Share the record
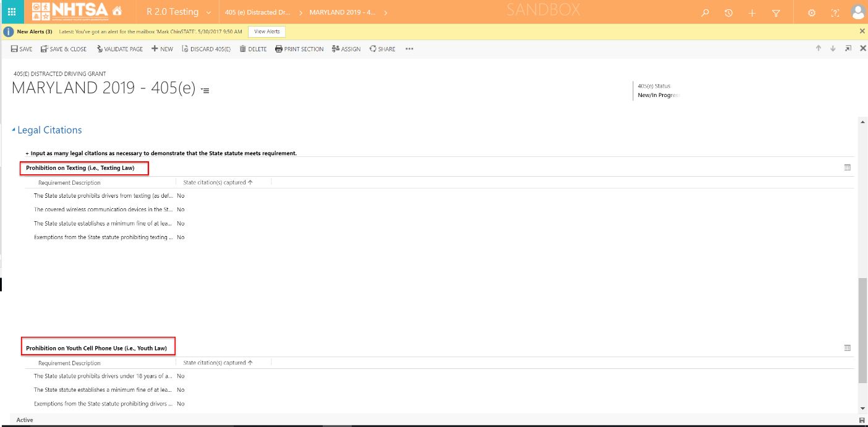The image size is (868, 427). point(383,49)
